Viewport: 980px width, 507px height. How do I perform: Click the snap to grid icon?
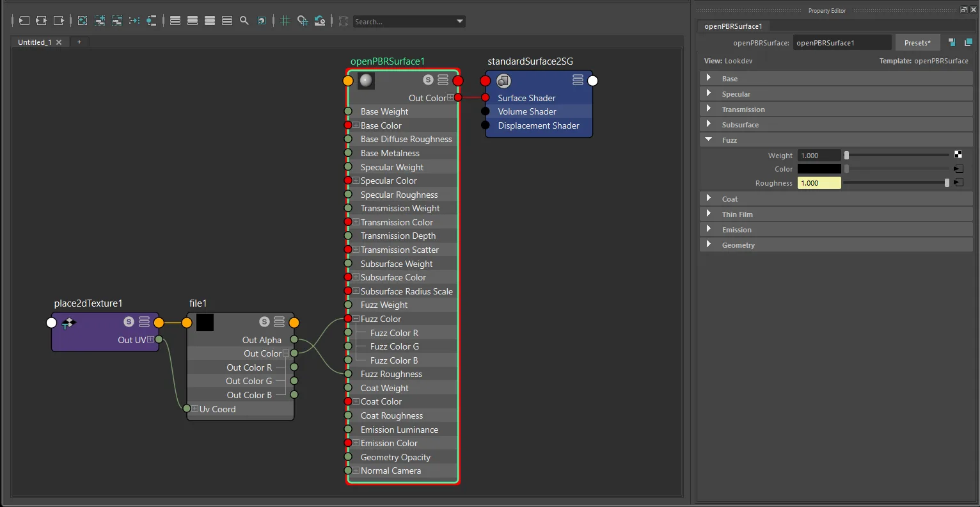pos(303,21)
